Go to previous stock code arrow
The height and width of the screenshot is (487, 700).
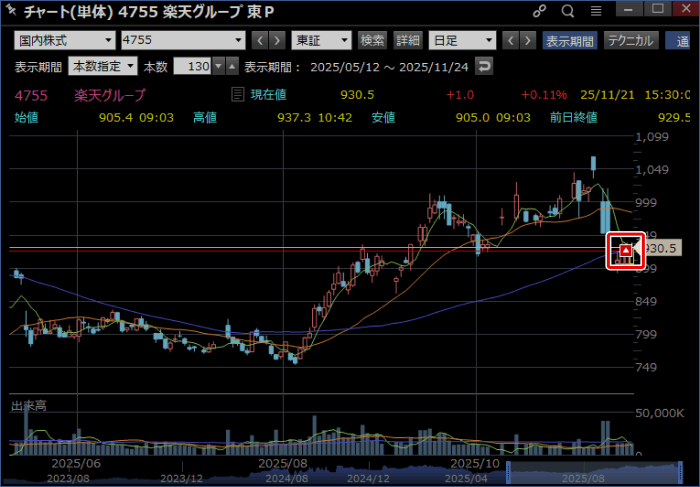(259, 41)
